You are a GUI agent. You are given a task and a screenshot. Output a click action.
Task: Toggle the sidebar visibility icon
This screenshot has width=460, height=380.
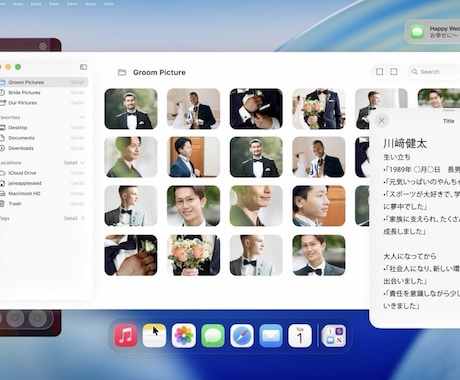point(83,67)
